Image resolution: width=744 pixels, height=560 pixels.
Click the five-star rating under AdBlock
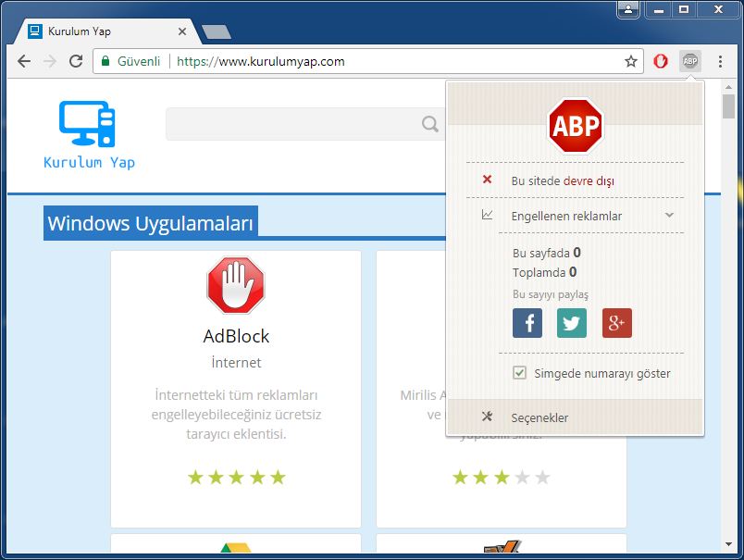pyautogui.click(x=236, y=478)
